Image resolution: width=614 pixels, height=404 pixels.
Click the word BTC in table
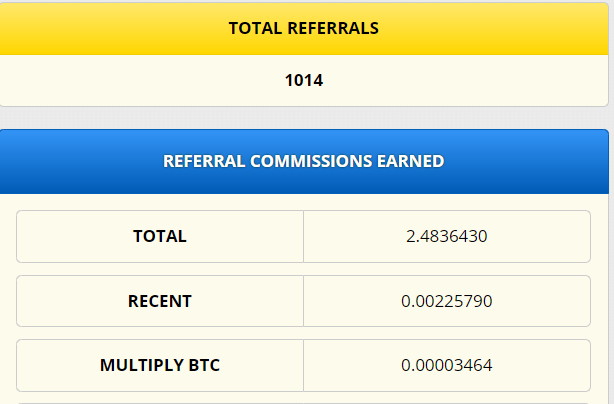(204, 365)
